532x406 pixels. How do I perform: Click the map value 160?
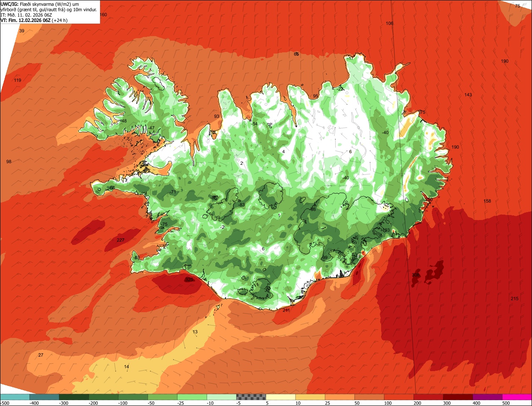coord(103,15)
